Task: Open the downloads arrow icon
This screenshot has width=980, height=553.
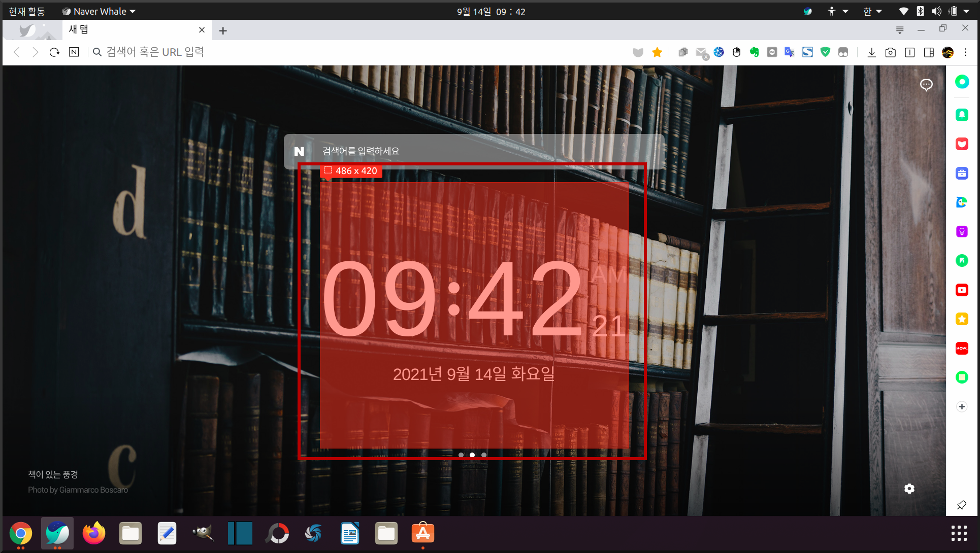Action: 871,52
